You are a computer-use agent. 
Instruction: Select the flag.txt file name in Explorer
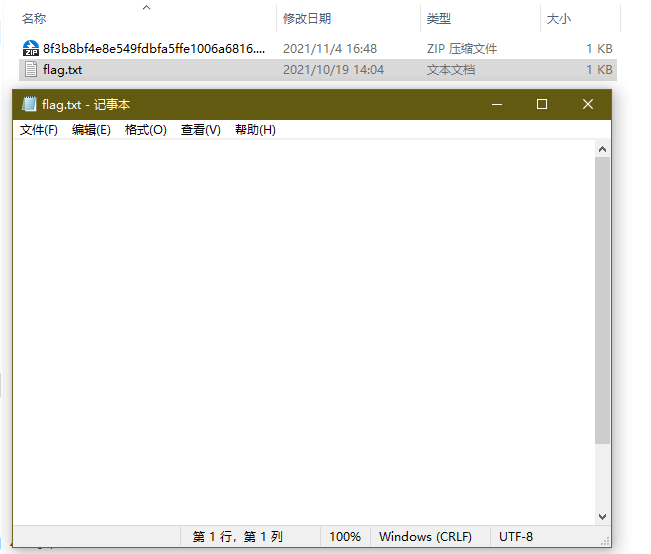(x=62, y=70)
